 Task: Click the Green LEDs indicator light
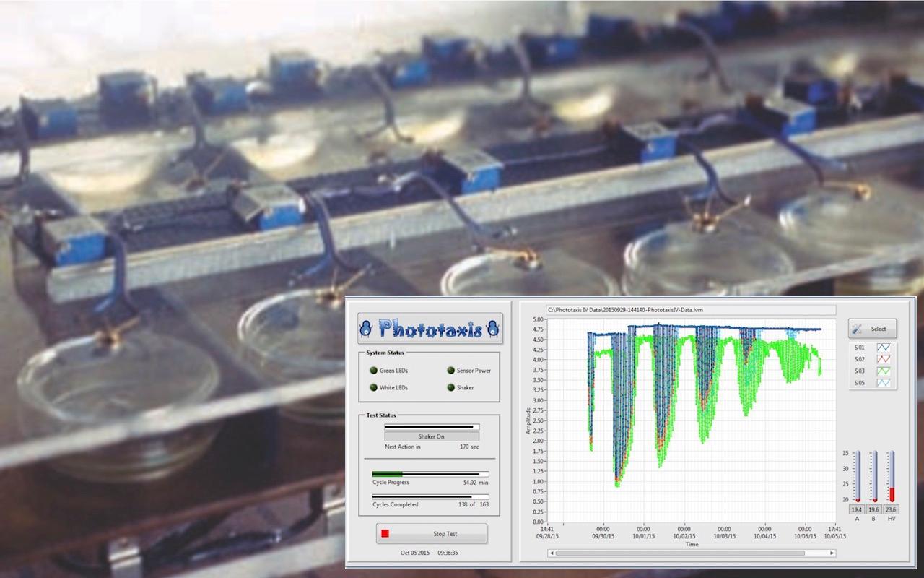[373, 371]
